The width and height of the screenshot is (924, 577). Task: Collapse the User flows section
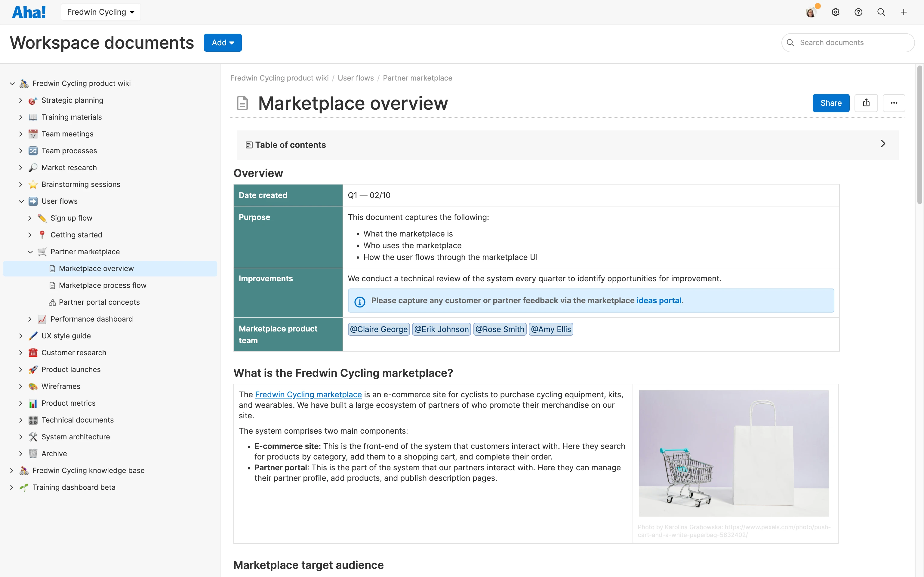(21, 201)
